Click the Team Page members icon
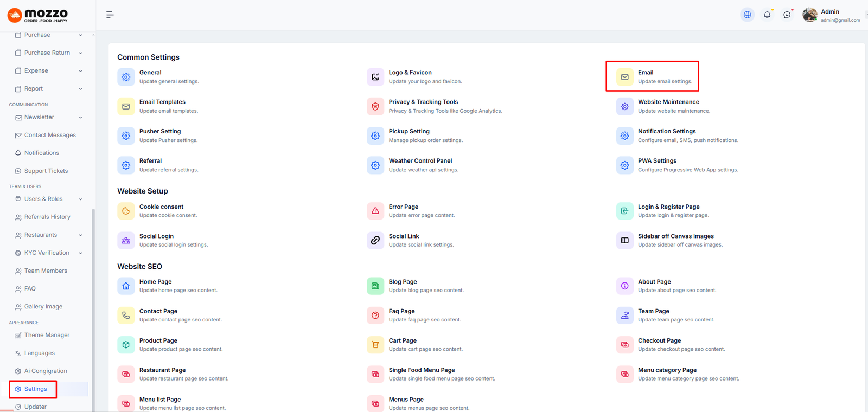 [625, 315]
